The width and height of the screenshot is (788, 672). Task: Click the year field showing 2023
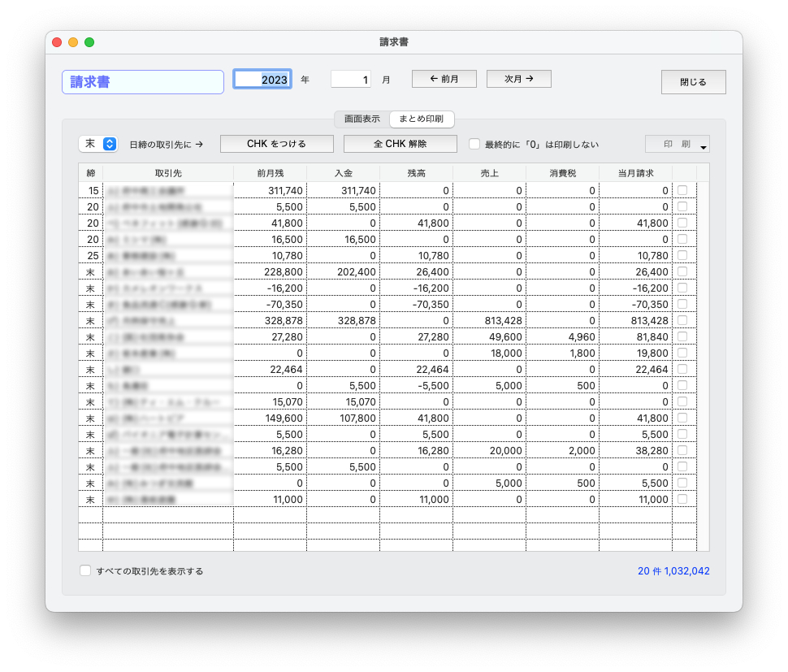[x=262, y=80]
